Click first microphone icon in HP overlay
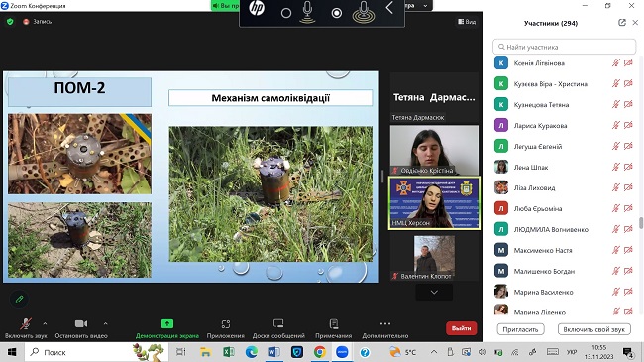Image resolution: width=644 pixels, height=362 pixels. click(307, 12)
